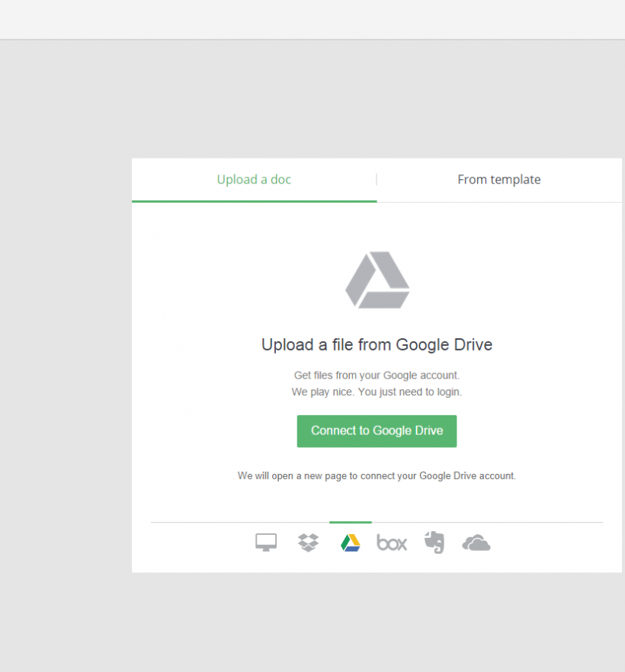This screenshot has height=672, width=625.
Task: Click the blank top bar of the page
Action: pos(312,19)
